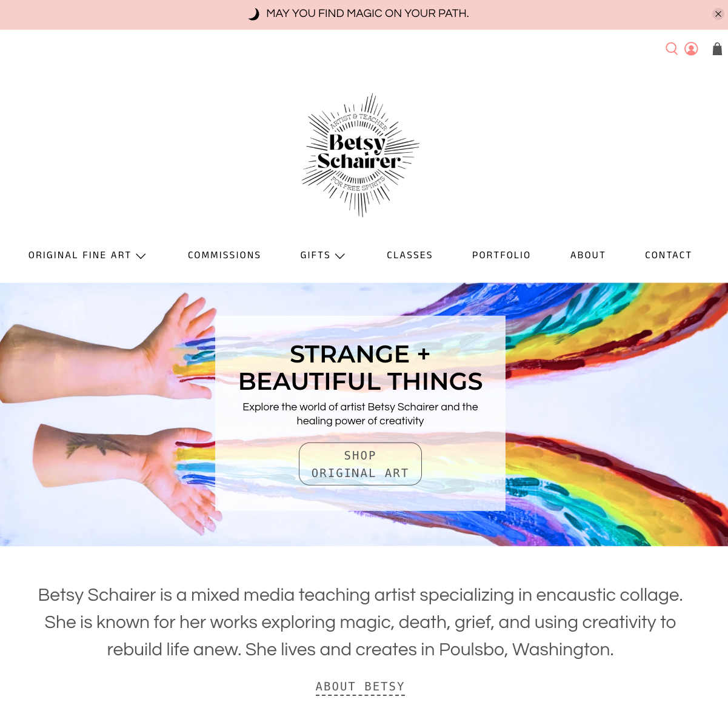Open the account profile icon
Image resolution: width=728 pixels, height=728 pixels.
(691, 49)
